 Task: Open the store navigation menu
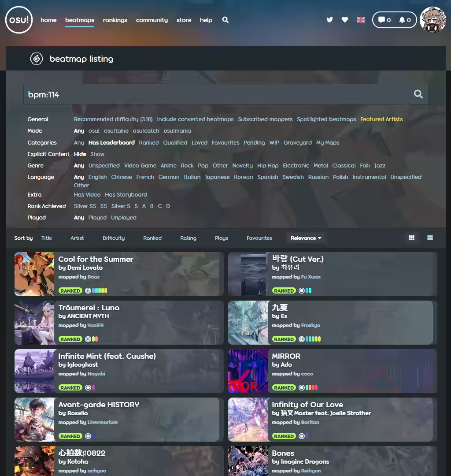click(x=184, y=20)
